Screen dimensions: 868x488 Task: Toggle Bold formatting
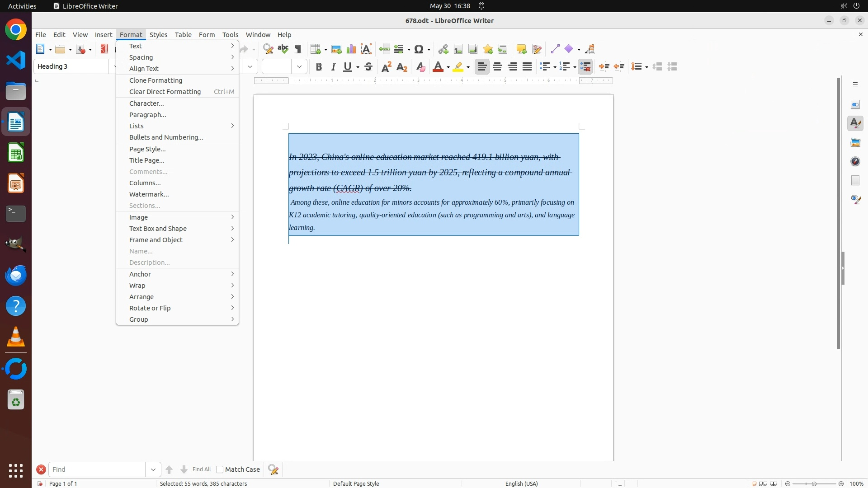(319, 67)
